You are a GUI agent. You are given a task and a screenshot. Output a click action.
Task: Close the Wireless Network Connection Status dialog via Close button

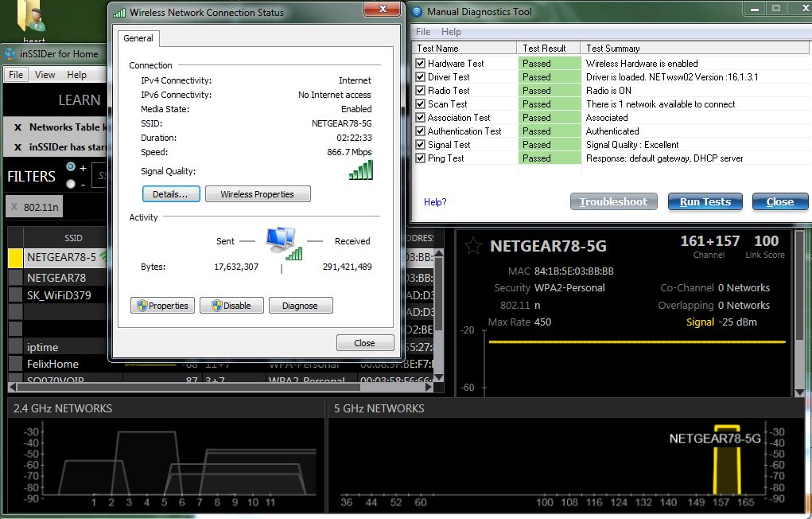(x=365, y=343)
